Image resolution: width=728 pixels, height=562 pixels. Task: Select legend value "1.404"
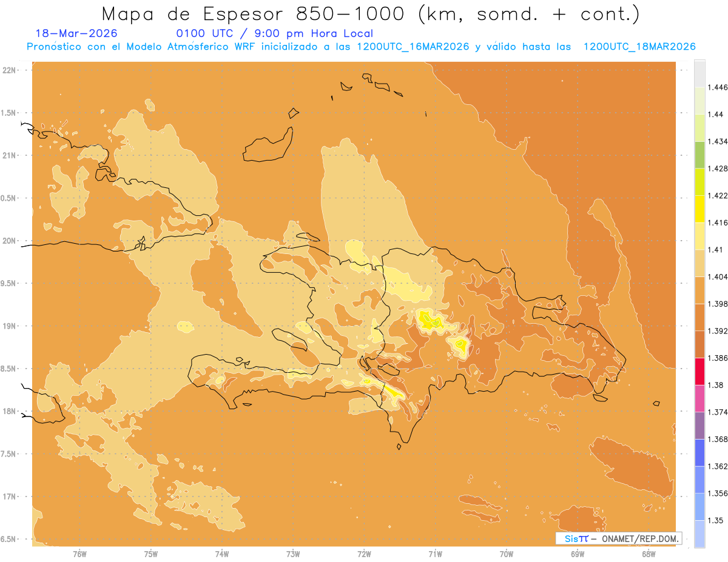tap(718, 276)
